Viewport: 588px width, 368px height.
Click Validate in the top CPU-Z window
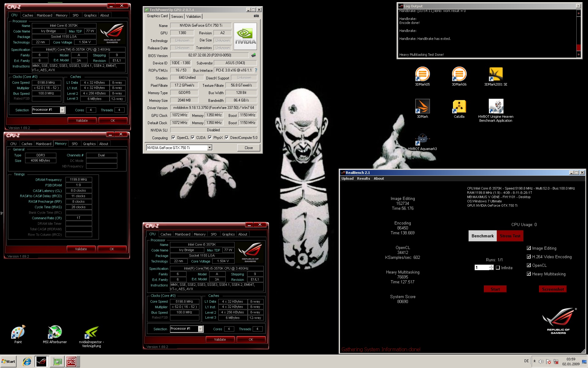click(82, 121)
